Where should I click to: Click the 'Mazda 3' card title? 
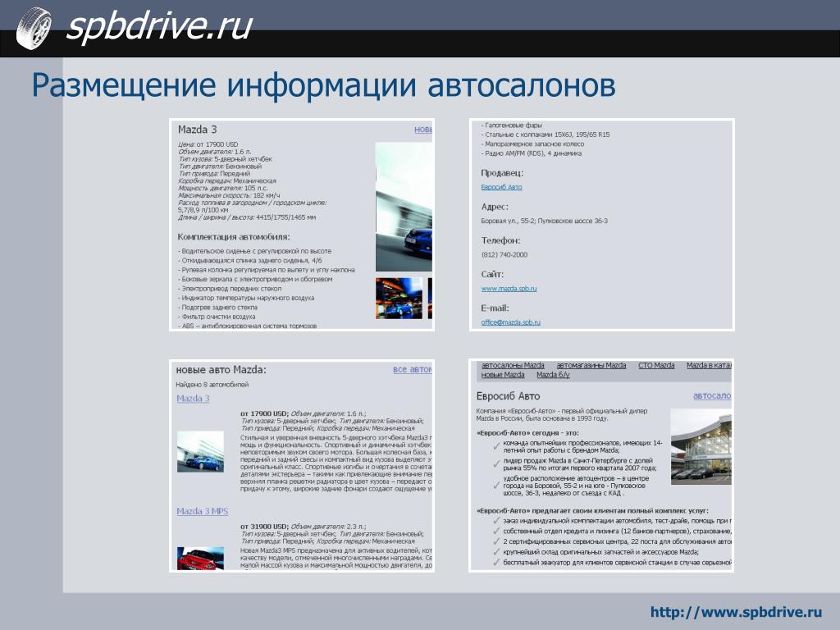(197, 130)
